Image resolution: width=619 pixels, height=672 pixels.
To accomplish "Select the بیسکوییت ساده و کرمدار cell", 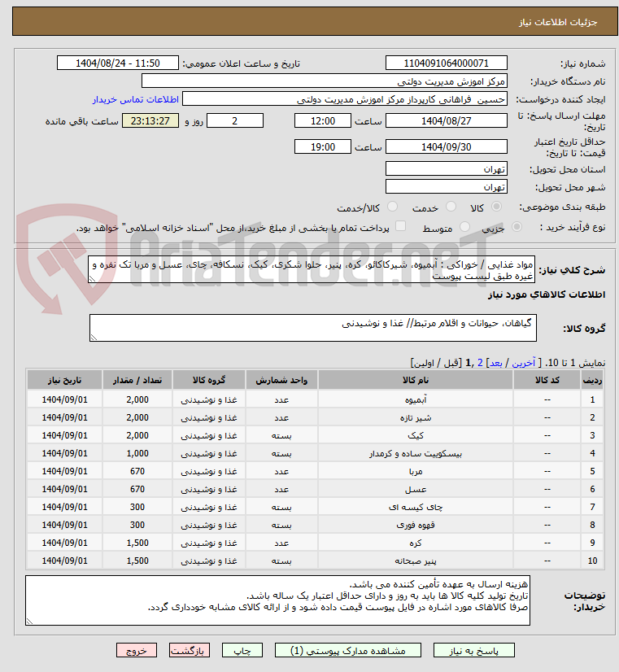I will (x=416, y=453).
